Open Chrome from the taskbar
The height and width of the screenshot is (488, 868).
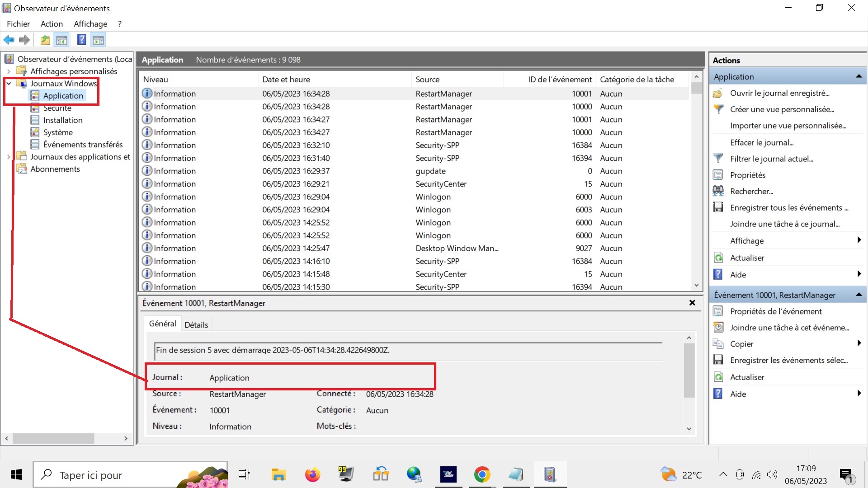[482, 474]
